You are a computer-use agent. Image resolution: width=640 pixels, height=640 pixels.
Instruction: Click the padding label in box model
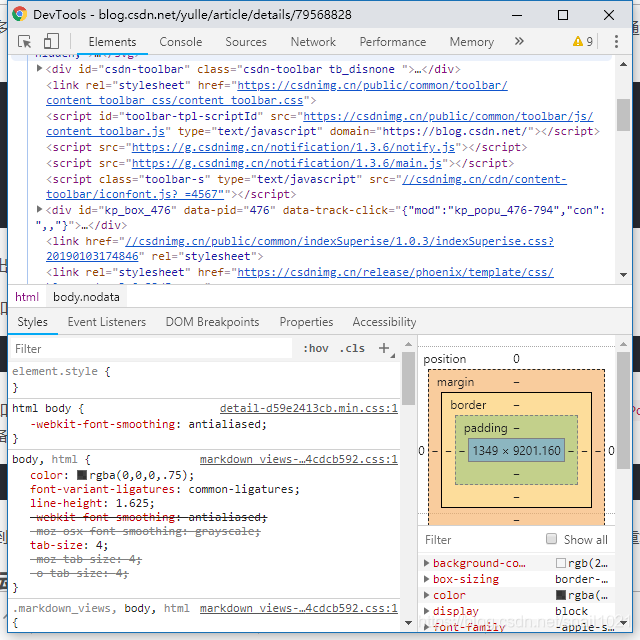[486, 428]
